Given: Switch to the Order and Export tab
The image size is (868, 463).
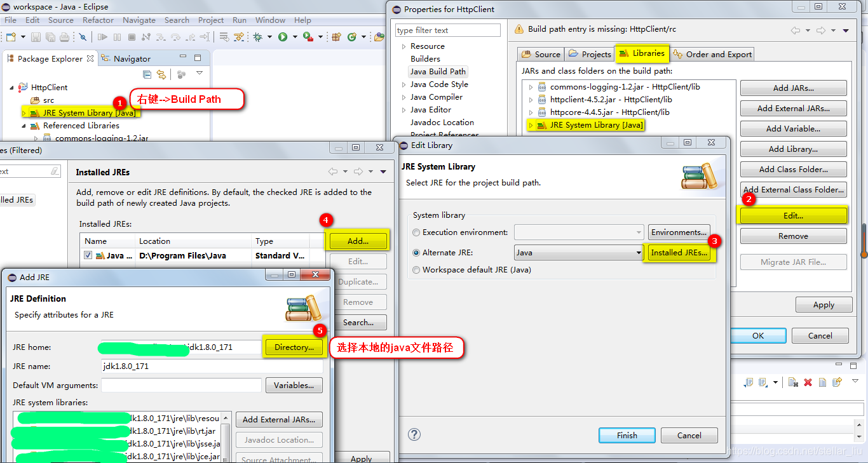Looking at the screenshot, I should click(x=712, y=54).
